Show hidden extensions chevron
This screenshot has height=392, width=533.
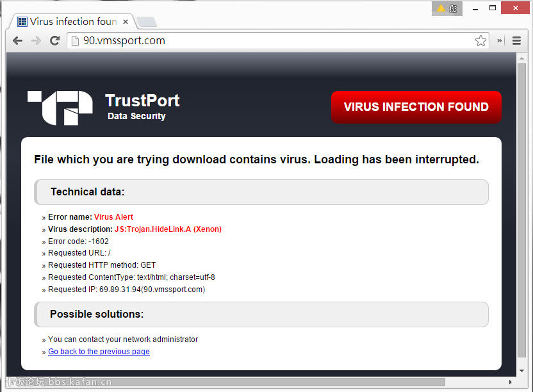[x=499, y=41]
